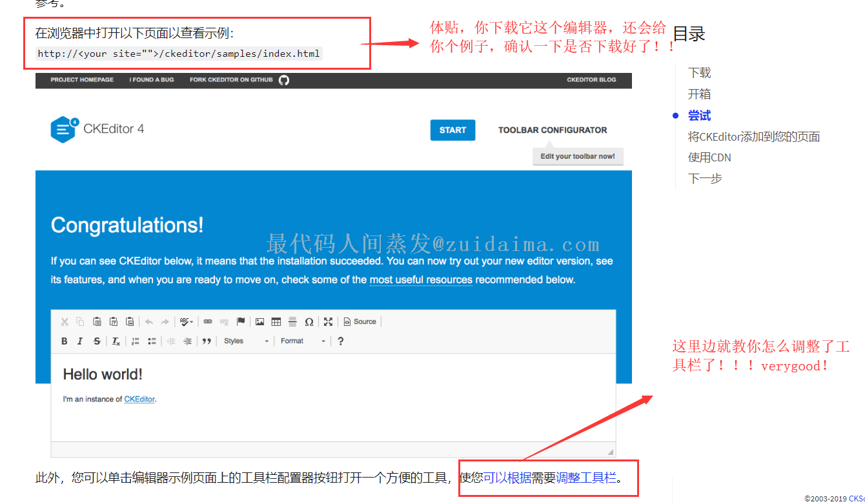Open the spell check ABC dropdown
This screenshot has height=504, width=865.
click(187, 321)
